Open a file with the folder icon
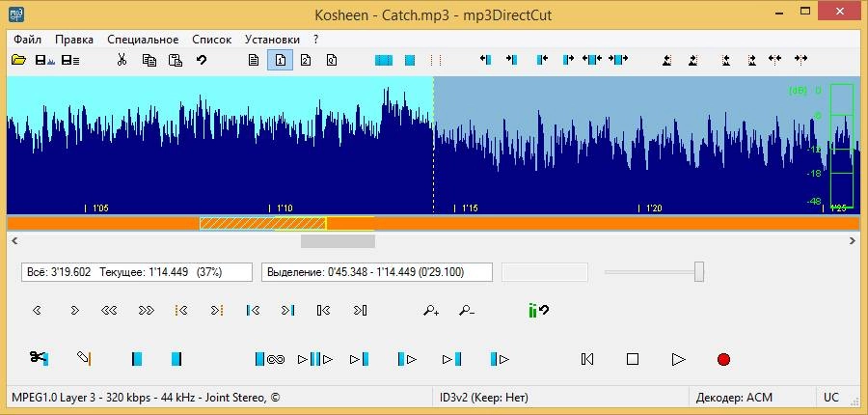This screenshot has width=868, height=415. pos(19,60)
